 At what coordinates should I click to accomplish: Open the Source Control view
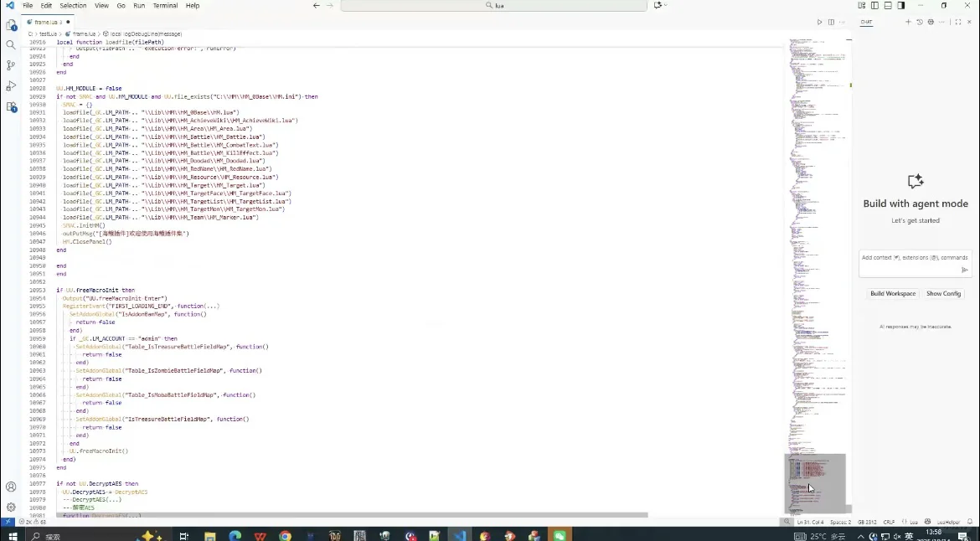(x=11, y=65)
